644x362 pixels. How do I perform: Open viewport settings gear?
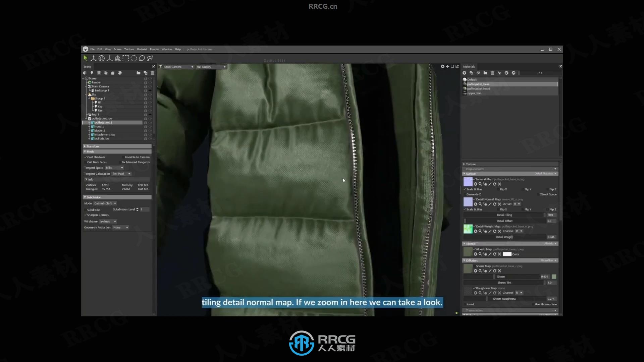point(442,66)
